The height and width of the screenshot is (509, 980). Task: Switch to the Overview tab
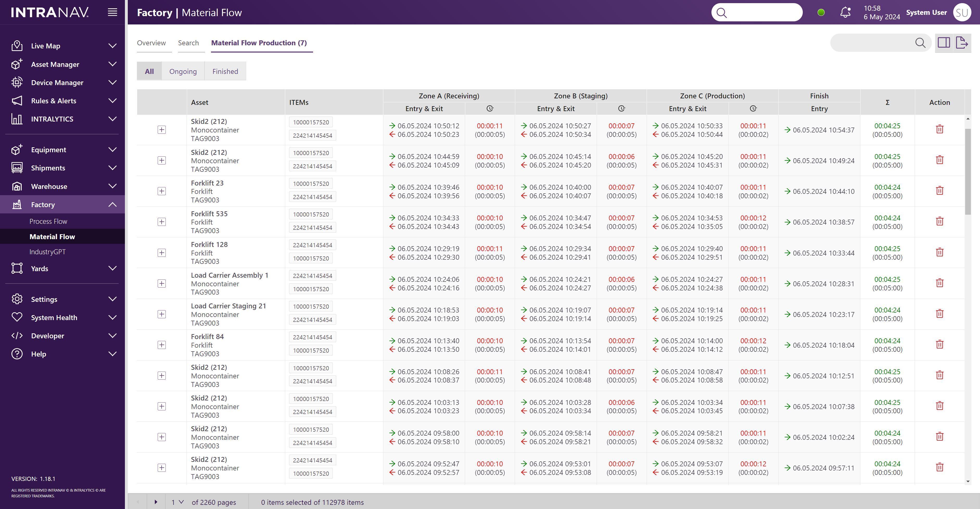[151, 43]
